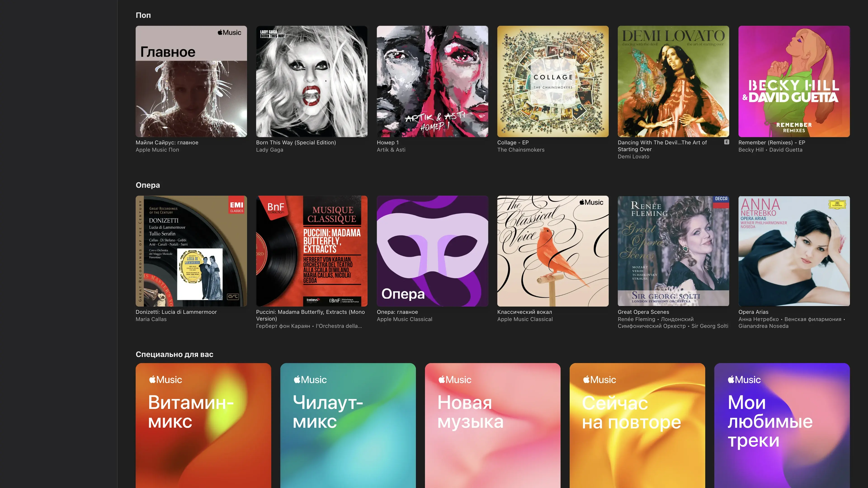Open Puccini Madama Butterfly album cover

tap(311, 251)
